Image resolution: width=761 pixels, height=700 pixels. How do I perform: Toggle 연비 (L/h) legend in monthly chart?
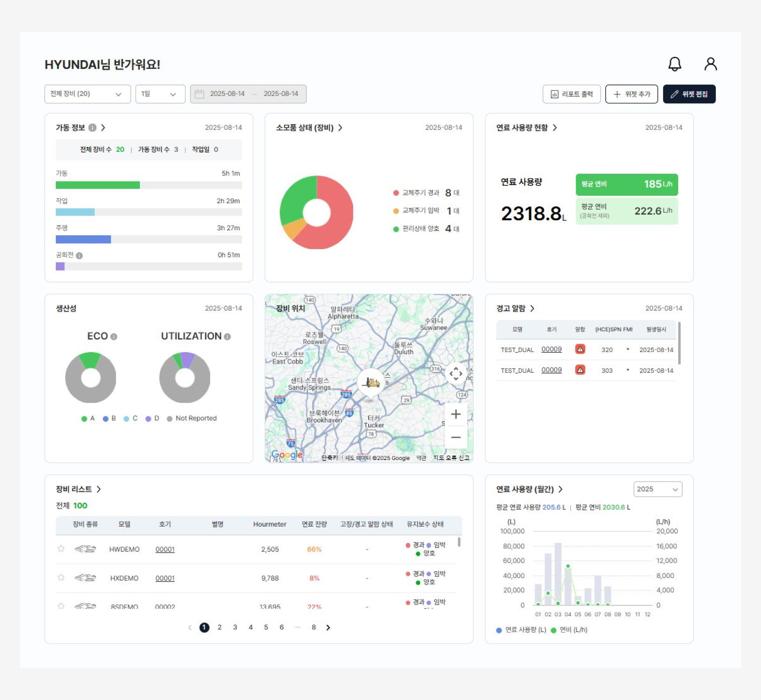coord(569,630)
